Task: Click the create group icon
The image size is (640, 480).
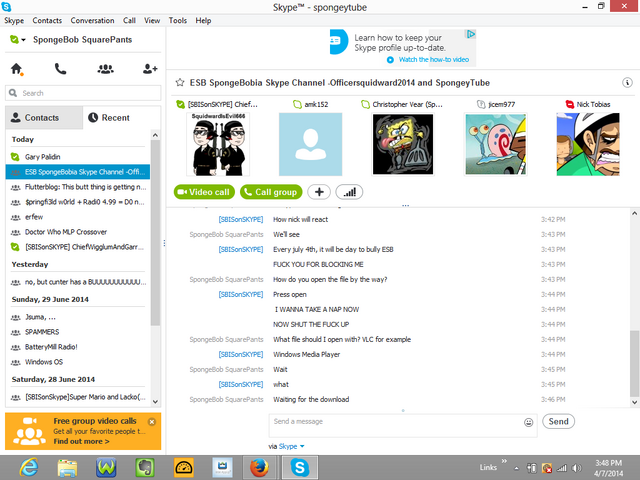Action: [105, 69]
